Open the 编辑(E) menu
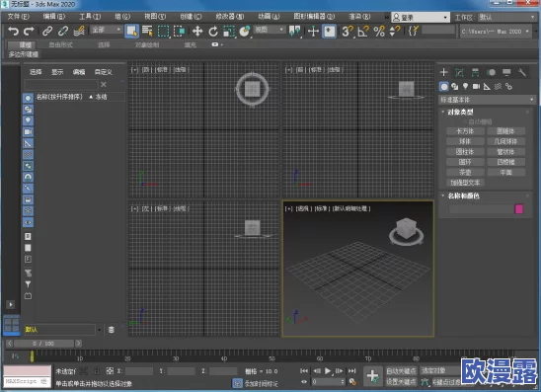 pos(54,16)
